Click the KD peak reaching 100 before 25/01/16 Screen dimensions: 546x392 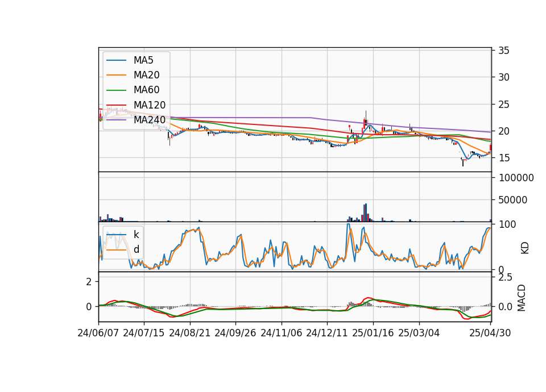(348, 225)
